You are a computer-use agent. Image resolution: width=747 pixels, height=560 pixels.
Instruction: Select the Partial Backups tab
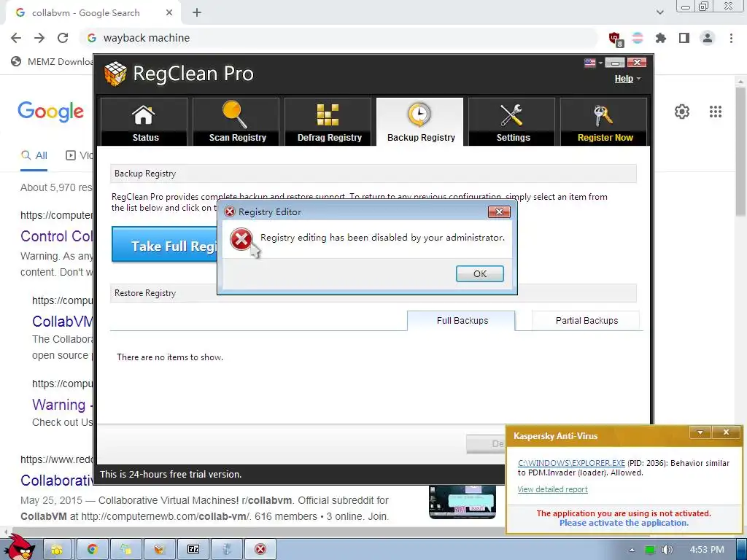pyautogui.click(x=587, y=321)
